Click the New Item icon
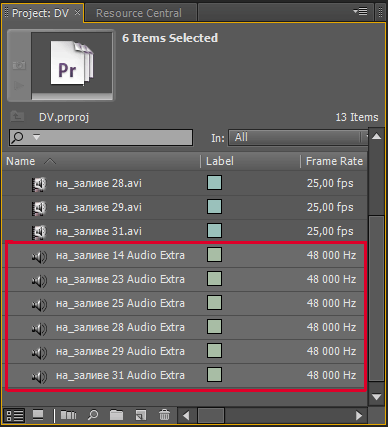 [141, 415]
